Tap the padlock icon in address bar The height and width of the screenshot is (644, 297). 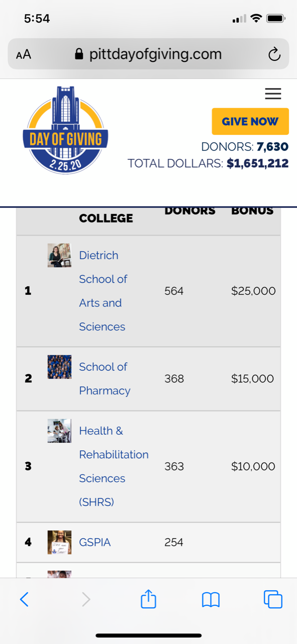(78, 54)
